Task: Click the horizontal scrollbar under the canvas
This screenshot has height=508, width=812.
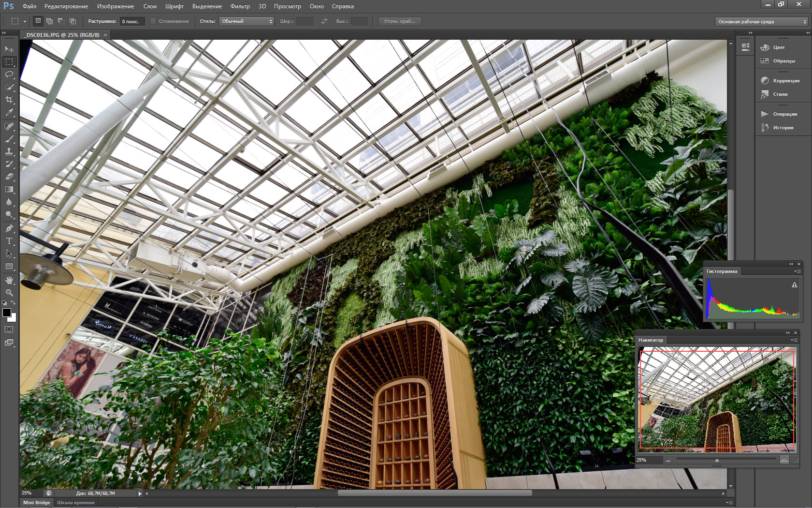Action: [x=435, y=493]
